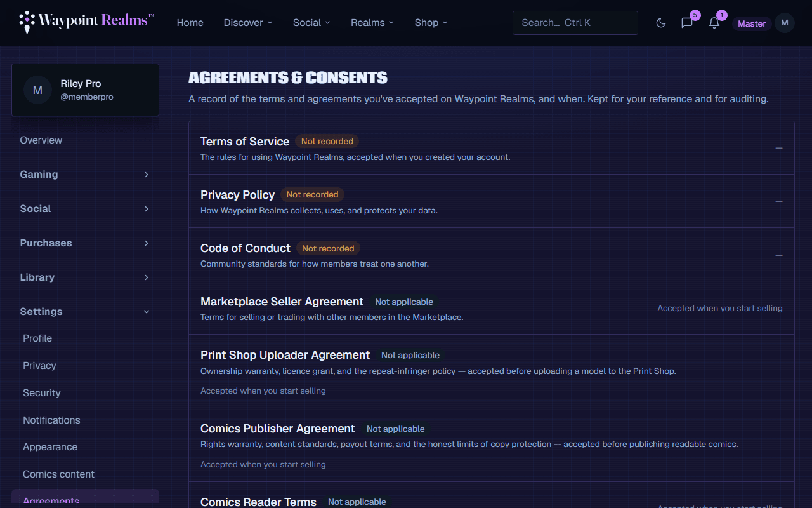This screenshot has height=508, width=812.
Task: Open the messages chat icon
Action: [x=687, y=23]
